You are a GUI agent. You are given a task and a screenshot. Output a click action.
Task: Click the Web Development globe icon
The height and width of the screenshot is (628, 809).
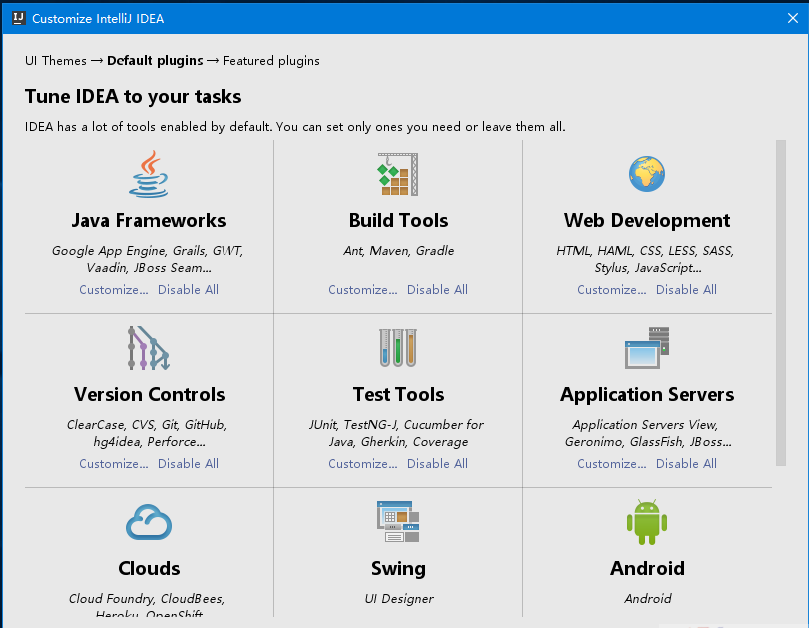647,174
